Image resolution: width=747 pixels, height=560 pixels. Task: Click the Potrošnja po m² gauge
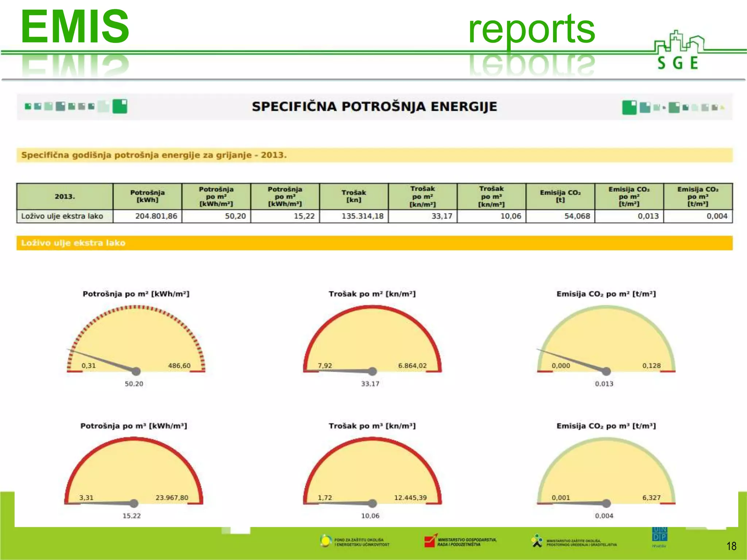pyautogui.click(x=136, y=339)
